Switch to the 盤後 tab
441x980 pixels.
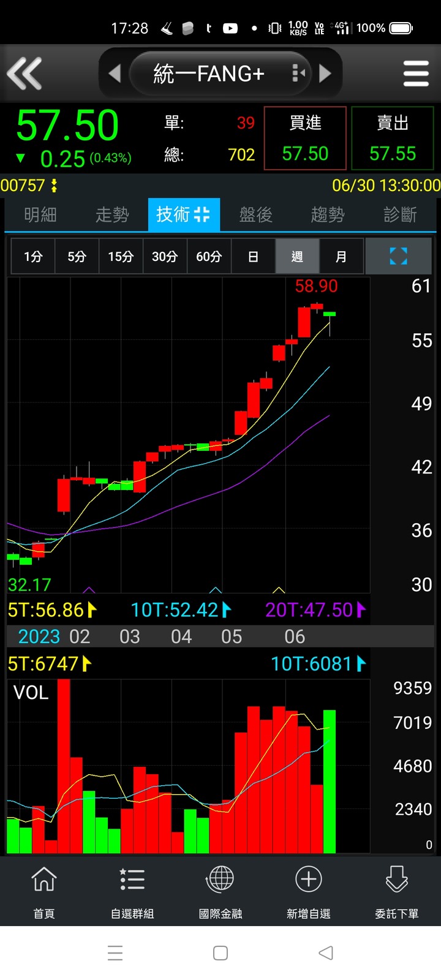point(255,214)
